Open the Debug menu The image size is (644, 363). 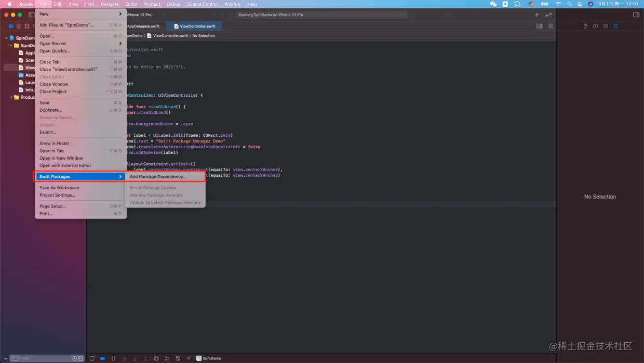coord(173,4)
